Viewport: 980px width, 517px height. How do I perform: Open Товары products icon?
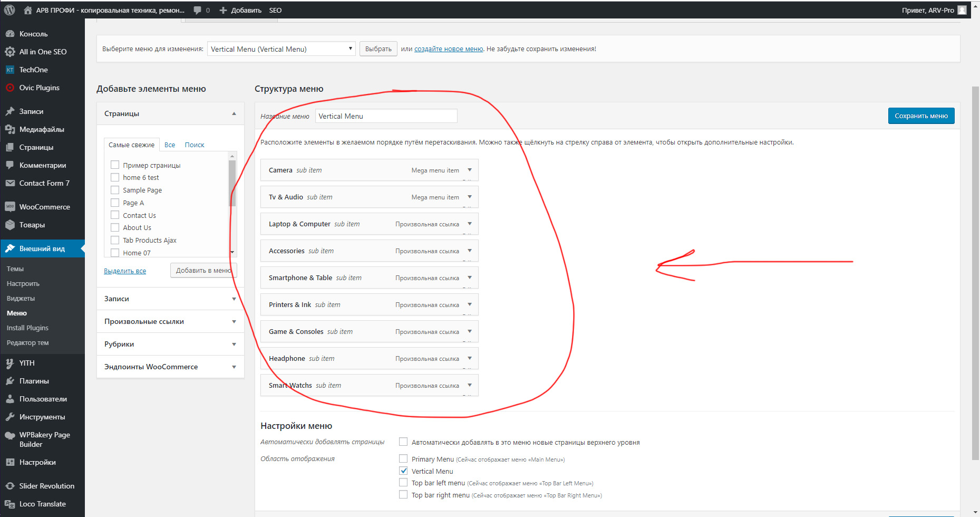click(10, 225)
